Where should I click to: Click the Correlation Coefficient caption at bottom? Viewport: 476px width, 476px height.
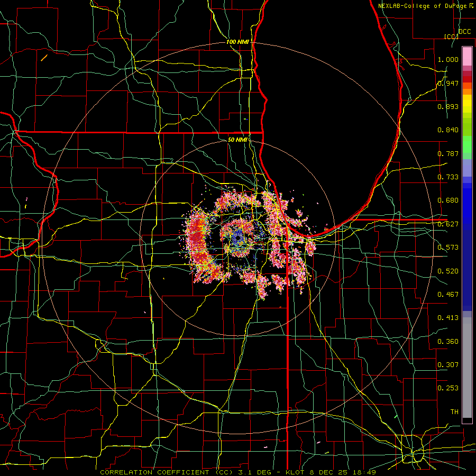tap(238, 472)
